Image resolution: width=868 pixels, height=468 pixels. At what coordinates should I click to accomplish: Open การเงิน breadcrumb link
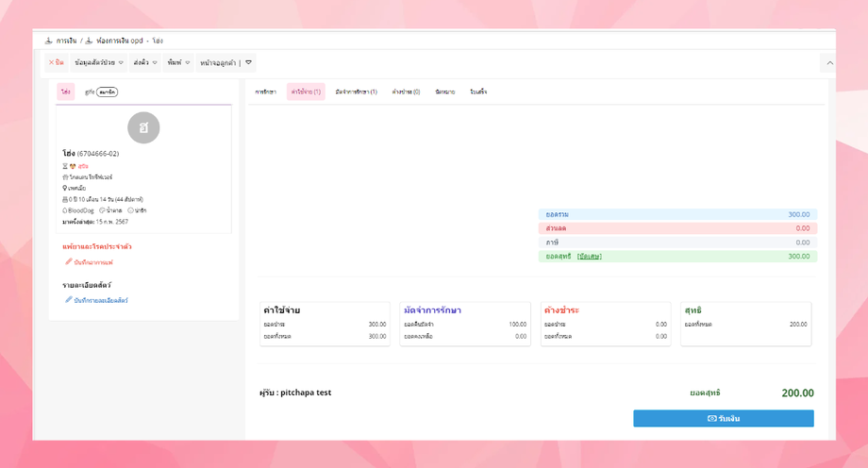click(x=66, y=41)
